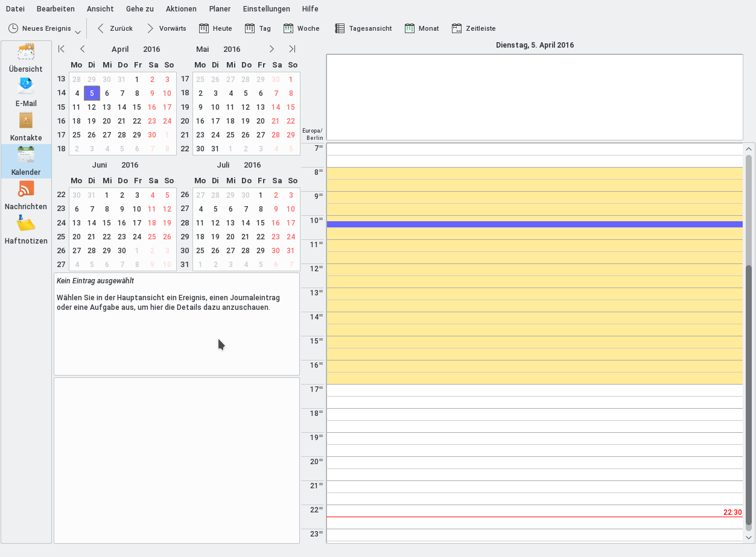Open the Kontakte sidebar section
The width and height of the screenshot is (756, 557).
click(x=26, y=127)
